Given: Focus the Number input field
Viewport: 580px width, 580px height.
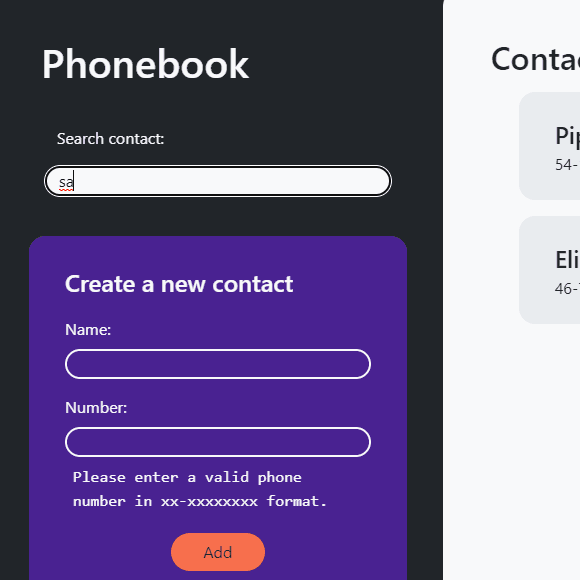Looking at the screenshot, I should (x=218, y=442).
